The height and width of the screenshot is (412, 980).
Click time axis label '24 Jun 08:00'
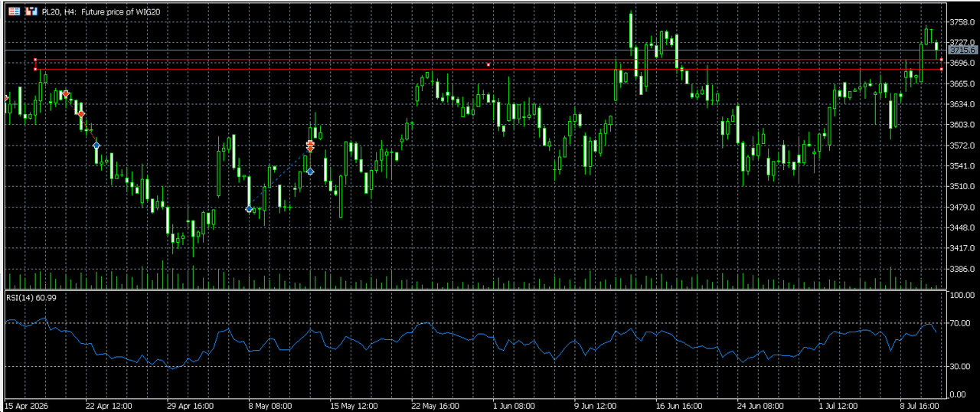pyautogui.click(x=760, y=406)
